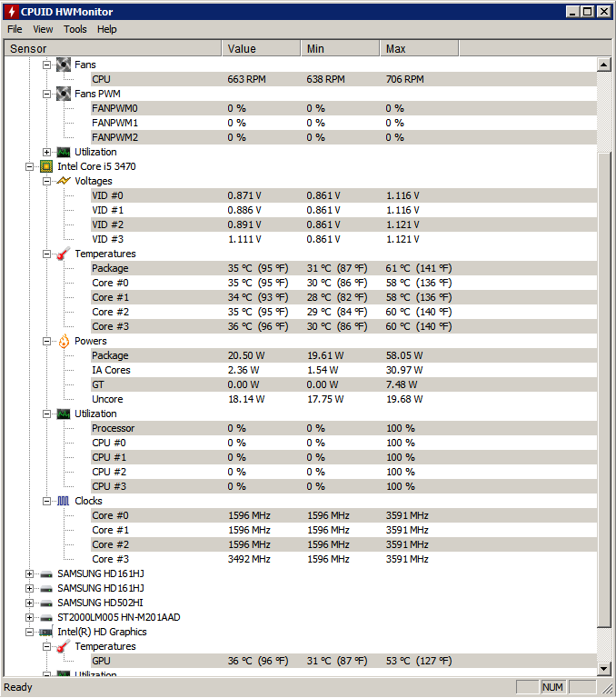Select the GPU temperature row
The image size is (616, 698).
click(x=343, y=661)
